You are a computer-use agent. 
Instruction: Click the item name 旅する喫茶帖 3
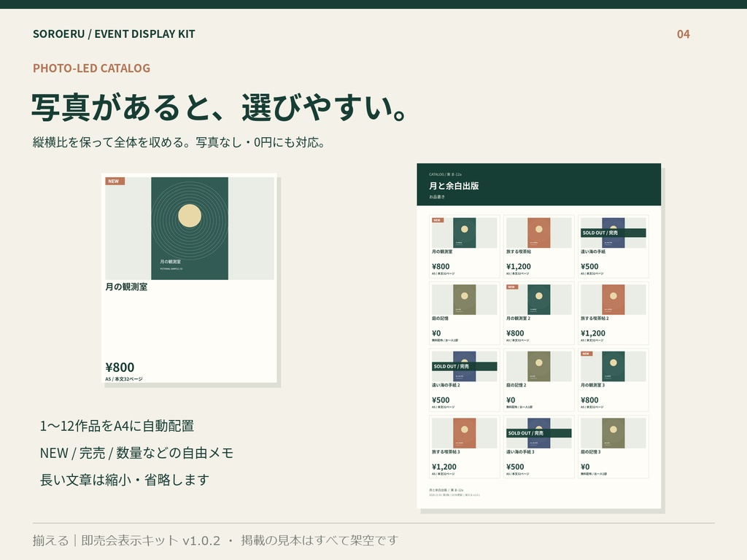pyautogui.click(x=446, y=451)
